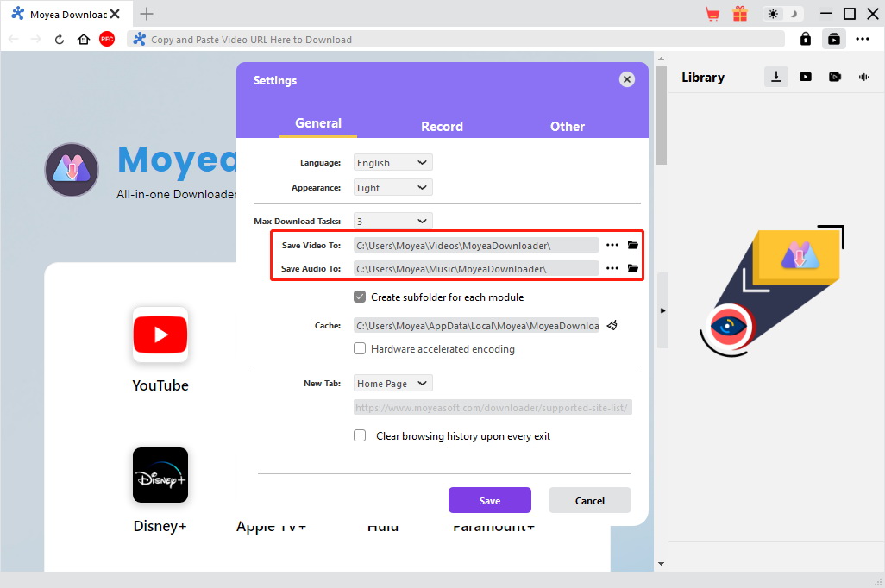Screen dimensions: 885x588
Task: Open a new tab with plus button
Action: (146, 14)
